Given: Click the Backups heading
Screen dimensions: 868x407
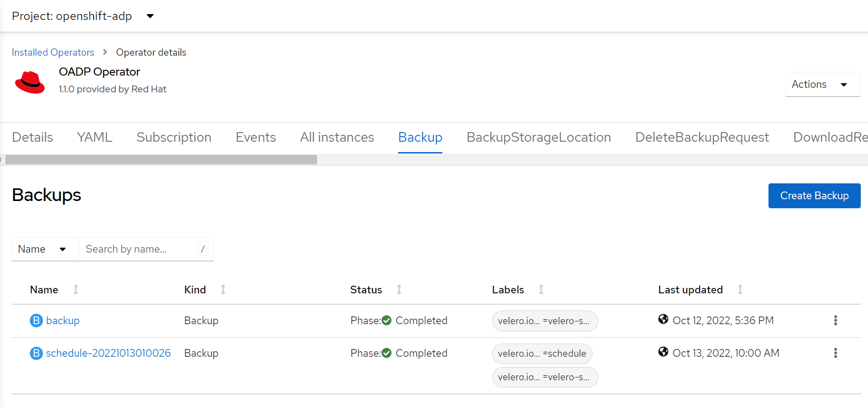Looking at the screenshot, I should (47, 195).
